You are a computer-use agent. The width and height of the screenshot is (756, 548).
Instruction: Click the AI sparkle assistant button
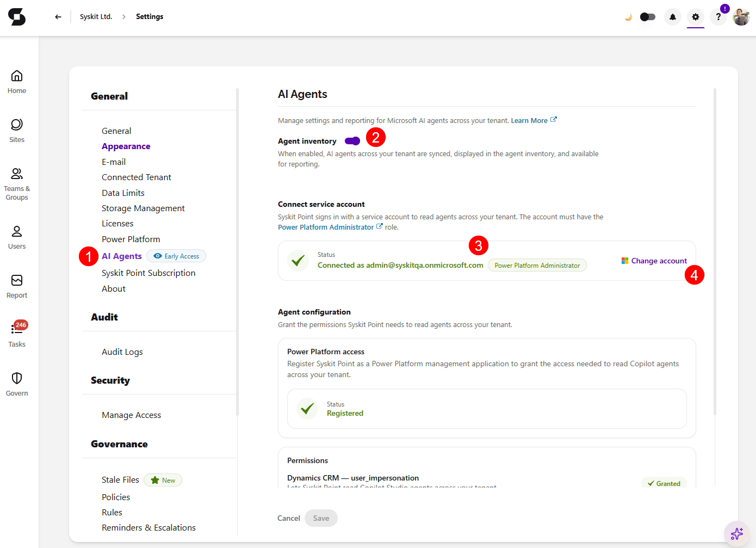[737, 533]
